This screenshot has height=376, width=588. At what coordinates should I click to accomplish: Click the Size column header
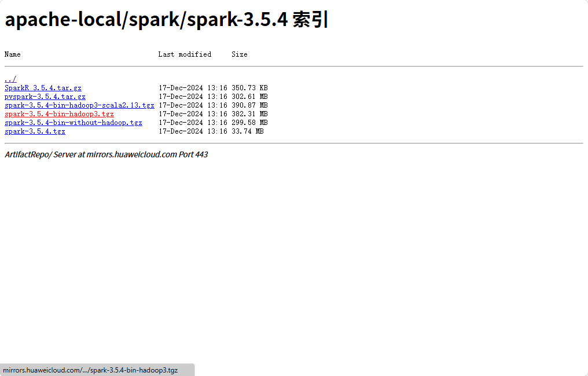[x=239, y=54]
